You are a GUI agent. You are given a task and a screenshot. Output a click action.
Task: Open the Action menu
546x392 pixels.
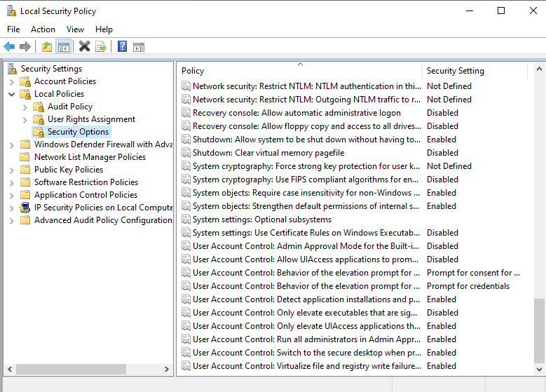43,29
